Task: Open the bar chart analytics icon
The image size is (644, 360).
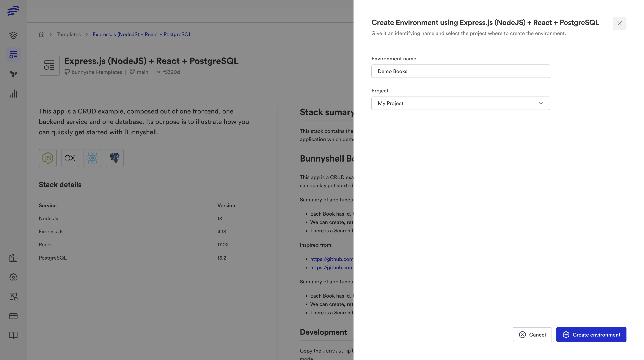Action: (x=13, y=94)
